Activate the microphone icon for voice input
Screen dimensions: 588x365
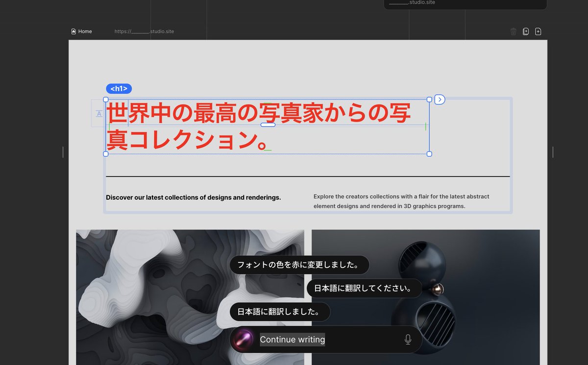[x=408, y=339]
